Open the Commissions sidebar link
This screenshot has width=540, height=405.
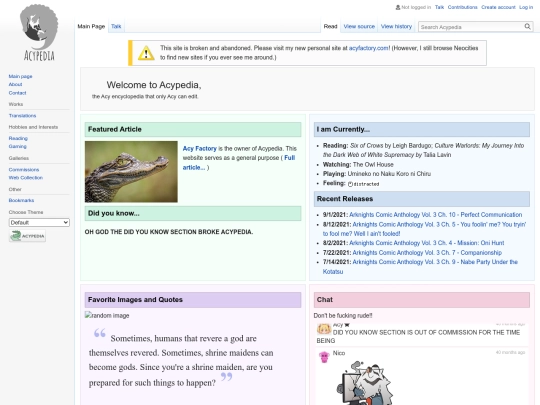24,170
